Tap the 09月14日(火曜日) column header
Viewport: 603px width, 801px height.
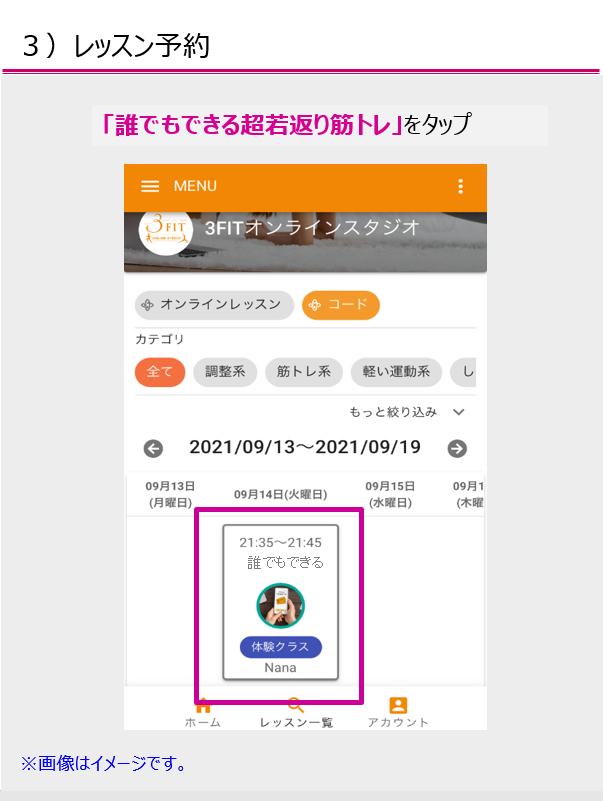(x=281, y=494)
